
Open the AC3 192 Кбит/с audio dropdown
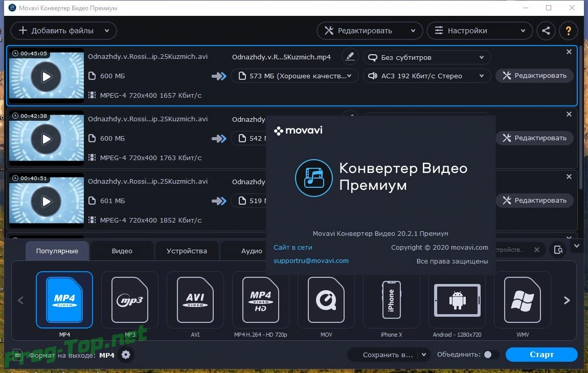(427, 76)
